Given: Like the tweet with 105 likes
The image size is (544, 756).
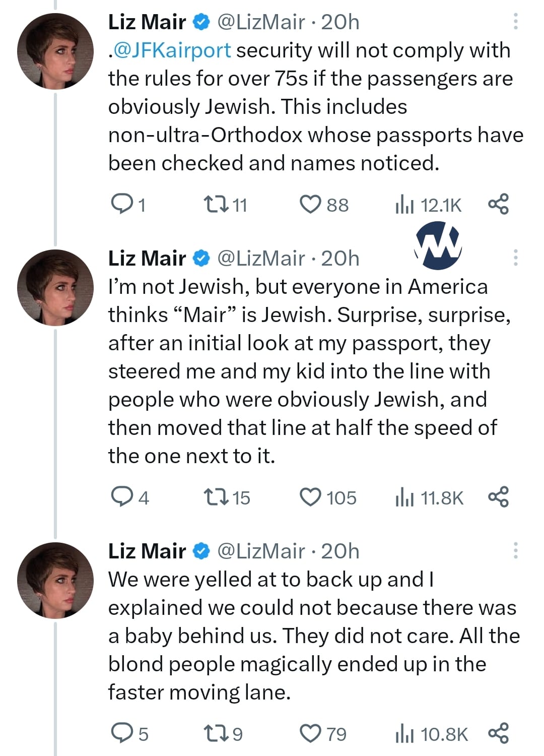Looking at the screenshot, I should pos(310,497).
